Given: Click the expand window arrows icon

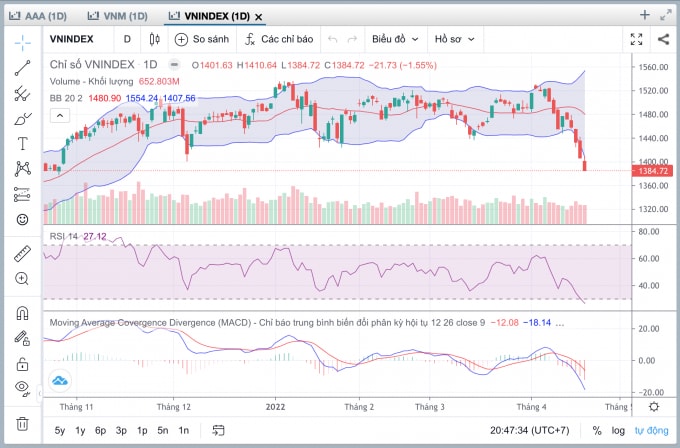Looking at the screenshot, I should coord(666,15).
